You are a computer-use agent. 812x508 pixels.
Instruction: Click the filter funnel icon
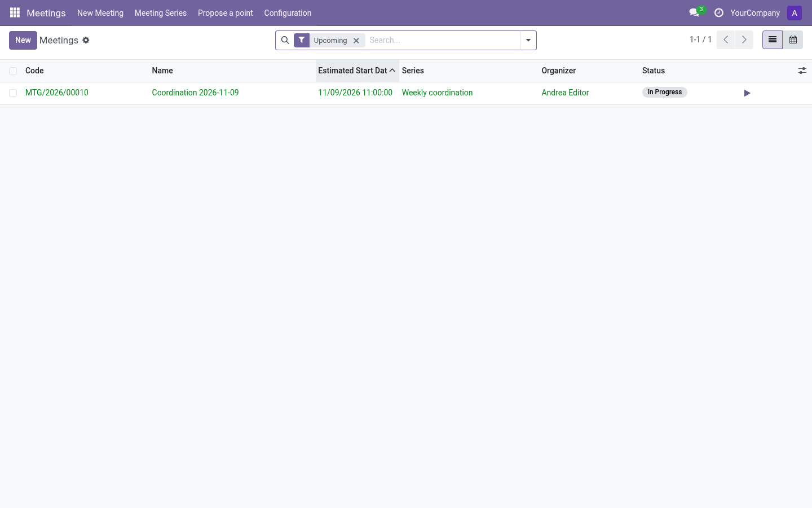pyautogui.click(x=302, y=40)
